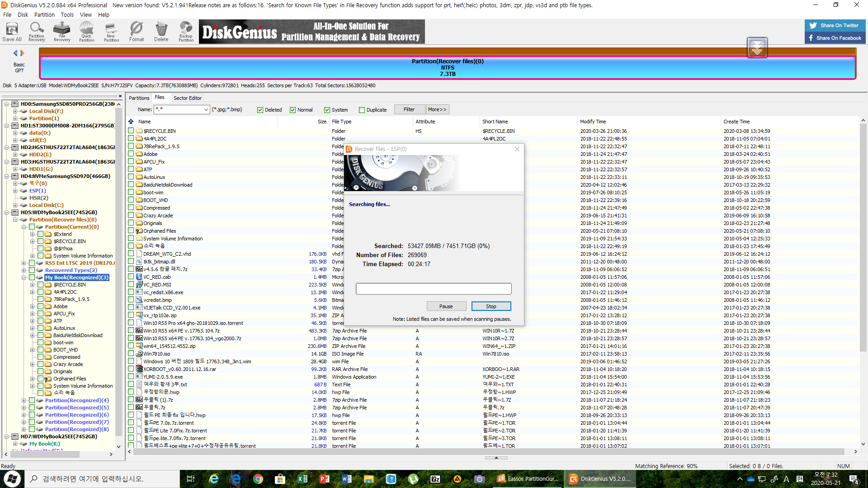Screen dimensions: 868x488
Task: Click the Share On Twitter button
Action: pyautogui.click(x=835, y=25)
